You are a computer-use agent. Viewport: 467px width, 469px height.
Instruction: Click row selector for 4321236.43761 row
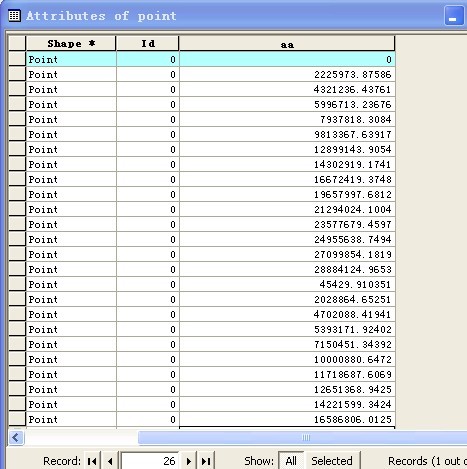click(17, 89)
